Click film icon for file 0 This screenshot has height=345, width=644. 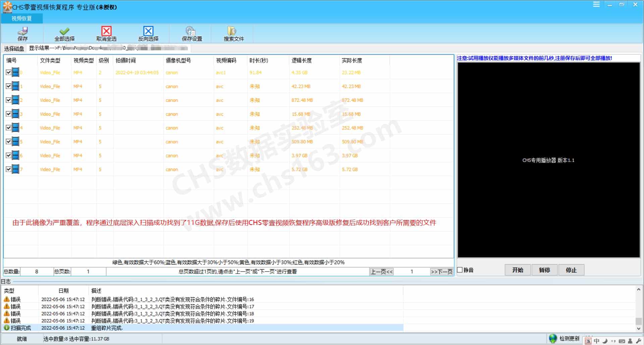(15, 72)
